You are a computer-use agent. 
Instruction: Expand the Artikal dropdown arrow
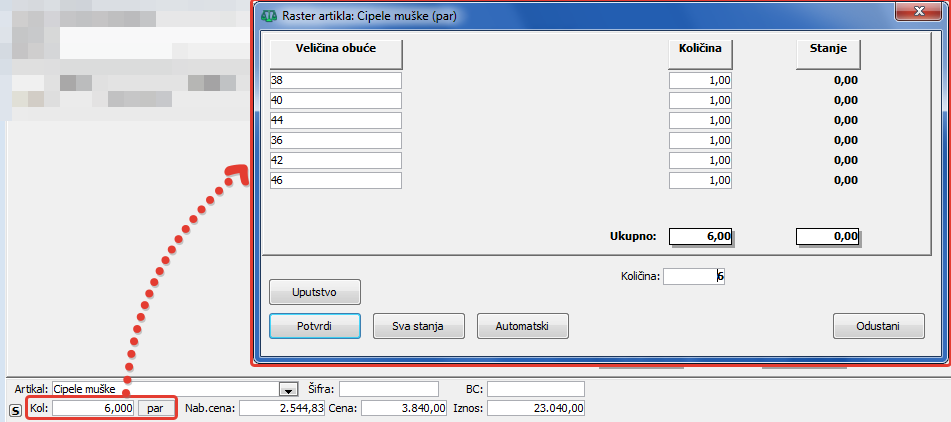coord(289,389)
